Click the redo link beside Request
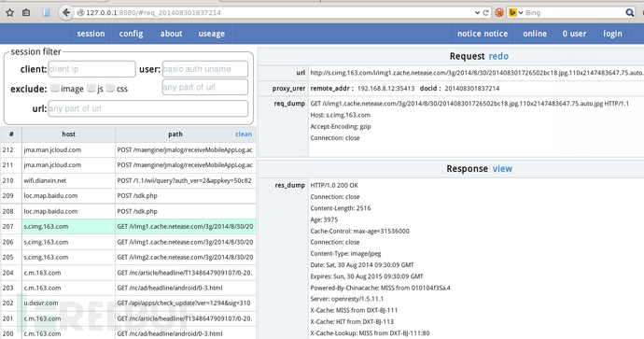 [x=498, y=56]
